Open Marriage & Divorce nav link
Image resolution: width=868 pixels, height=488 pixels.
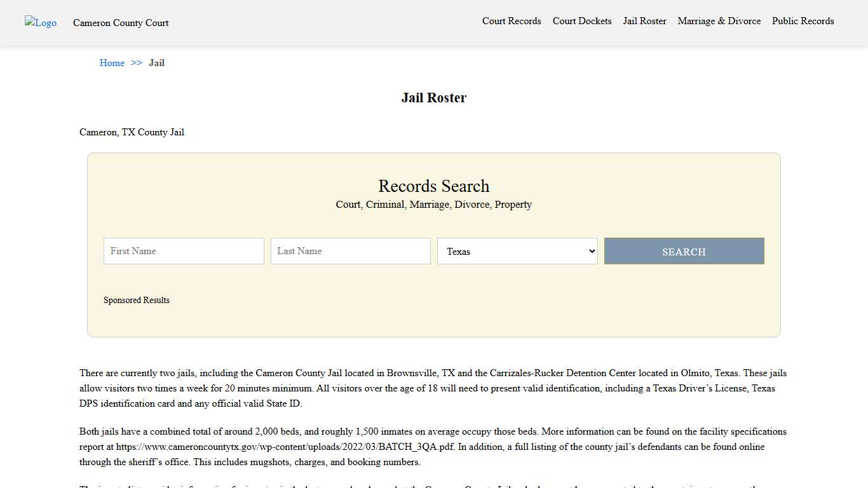[719, 21]
